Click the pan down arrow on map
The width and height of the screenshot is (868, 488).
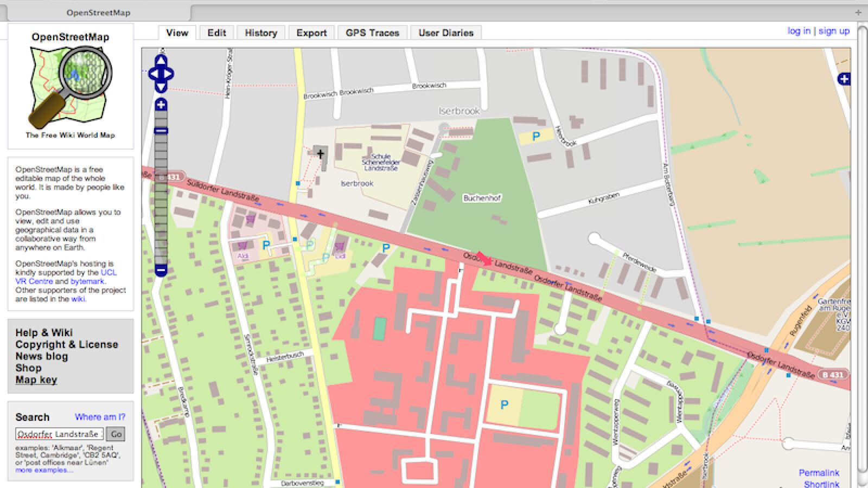(161, 87)
